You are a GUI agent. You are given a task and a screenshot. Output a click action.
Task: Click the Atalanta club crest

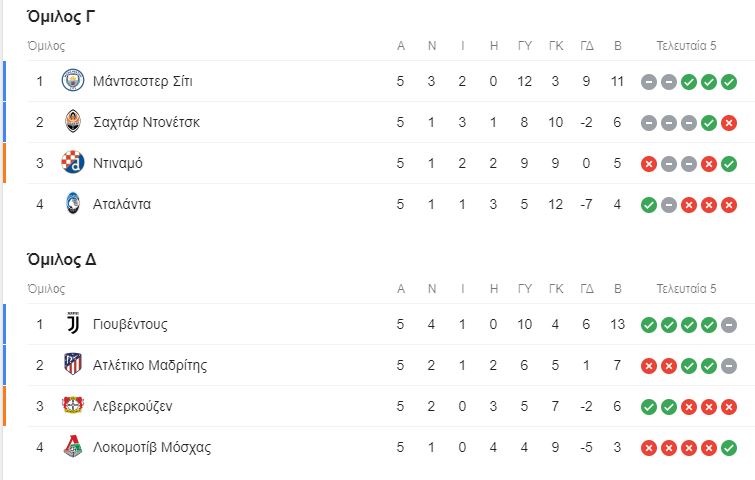point(73,203)
